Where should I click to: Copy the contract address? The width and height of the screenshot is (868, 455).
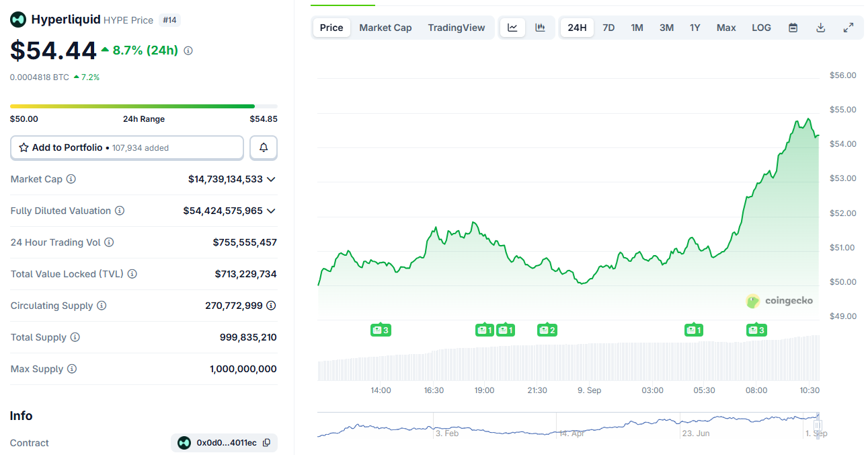pos(266,442)
